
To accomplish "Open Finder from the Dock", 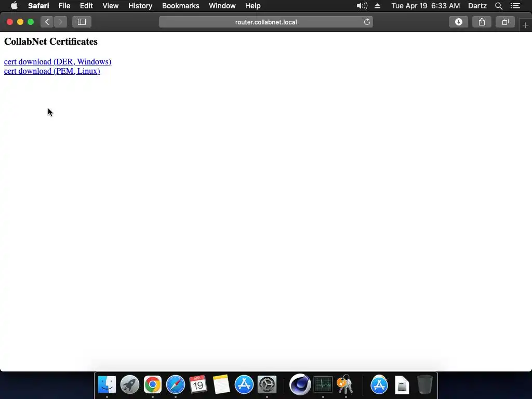I will coord(107,385).
